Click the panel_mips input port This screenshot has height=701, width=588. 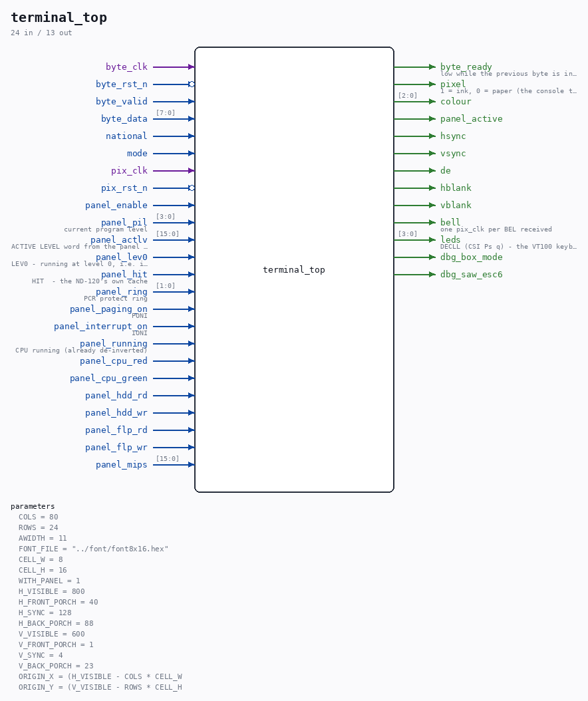[121, 465]
